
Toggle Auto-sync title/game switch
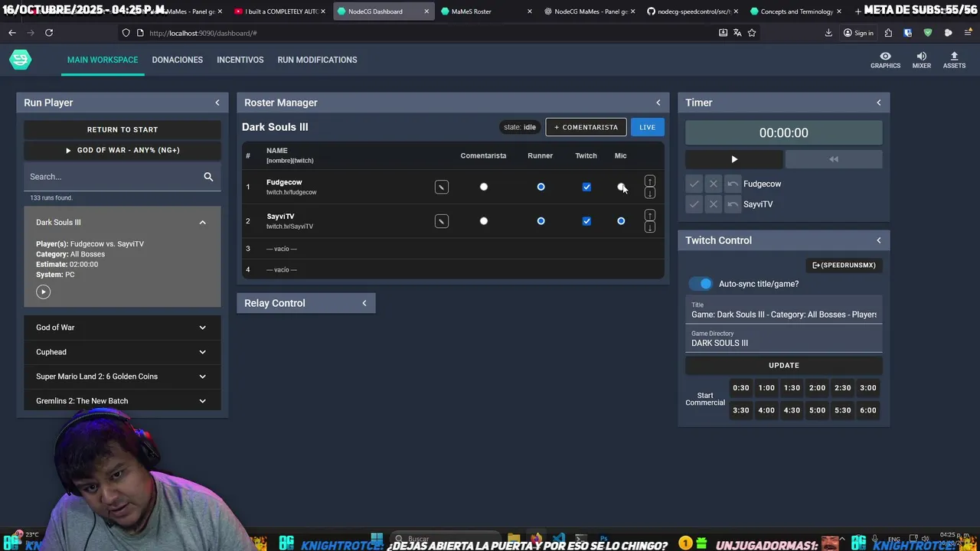coord(701,284)
